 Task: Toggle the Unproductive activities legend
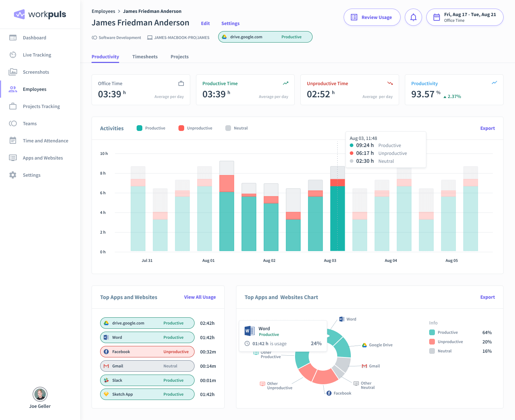point(195,128)
